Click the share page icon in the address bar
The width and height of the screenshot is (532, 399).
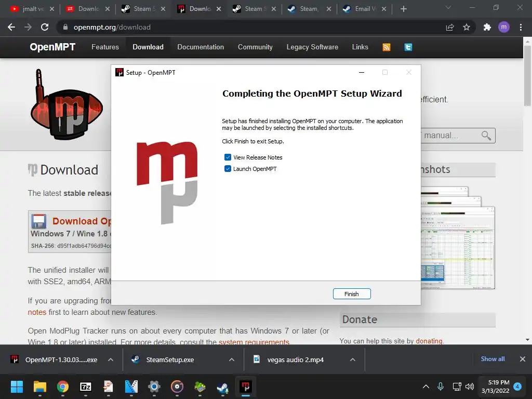[450, 27]
